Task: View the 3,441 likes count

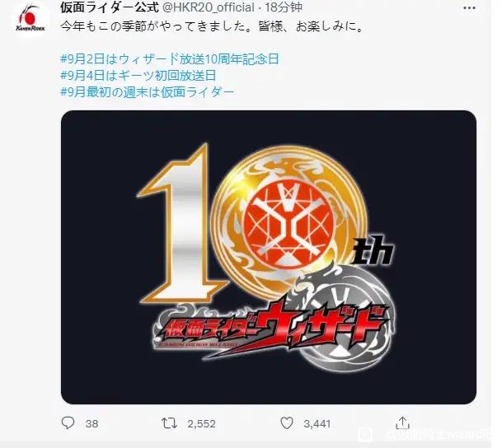Action: tap(317, 423)
